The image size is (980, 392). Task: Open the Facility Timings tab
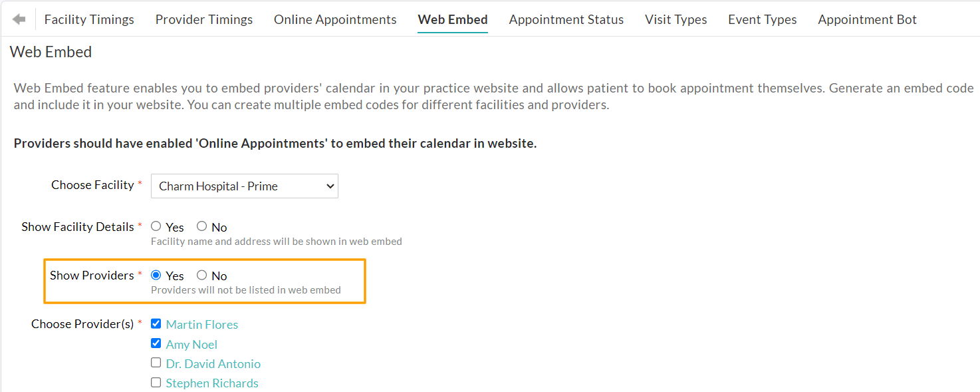coord(89,20)
